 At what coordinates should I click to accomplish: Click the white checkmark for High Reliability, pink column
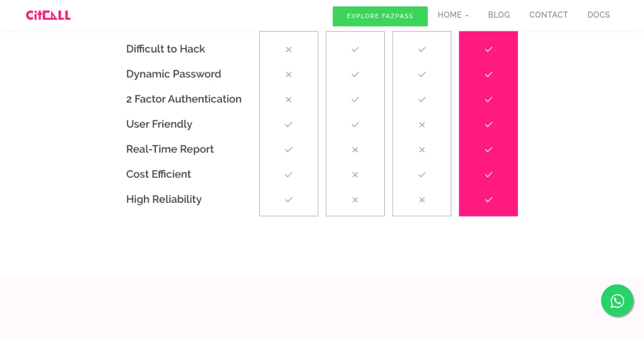point(488,200)
